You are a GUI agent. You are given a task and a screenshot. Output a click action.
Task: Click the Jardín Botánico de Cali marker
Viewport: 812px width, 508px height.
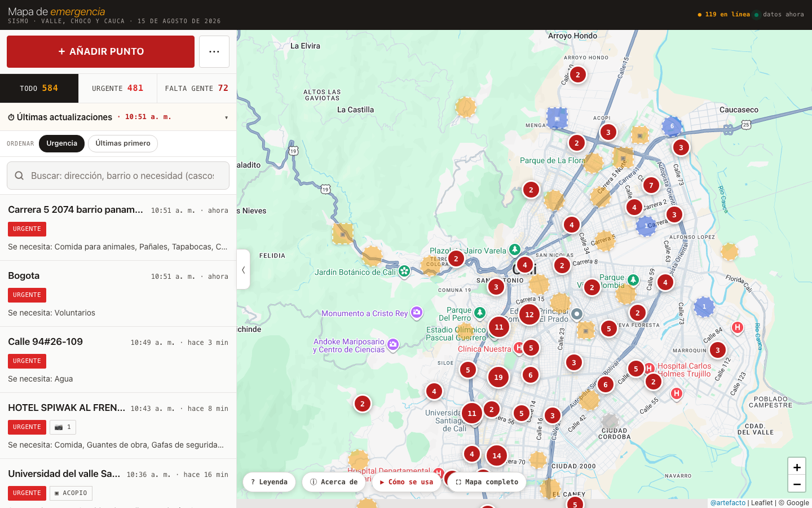click(404, 271)
